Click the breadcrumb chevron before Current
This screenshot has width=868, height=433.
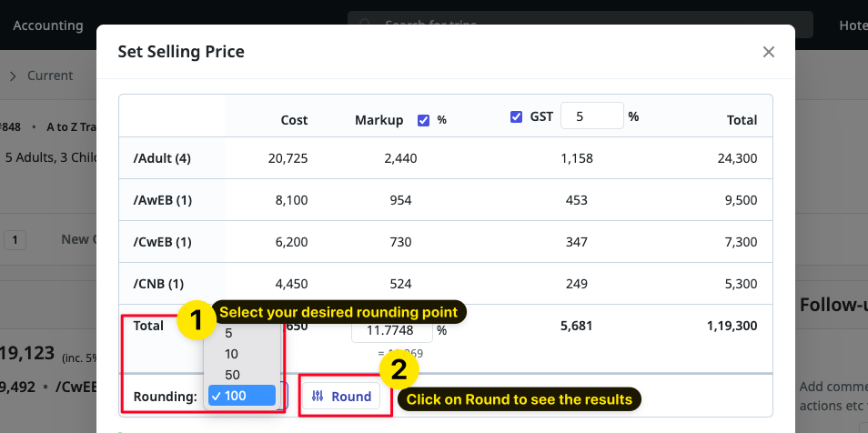(x=13, y=76)
